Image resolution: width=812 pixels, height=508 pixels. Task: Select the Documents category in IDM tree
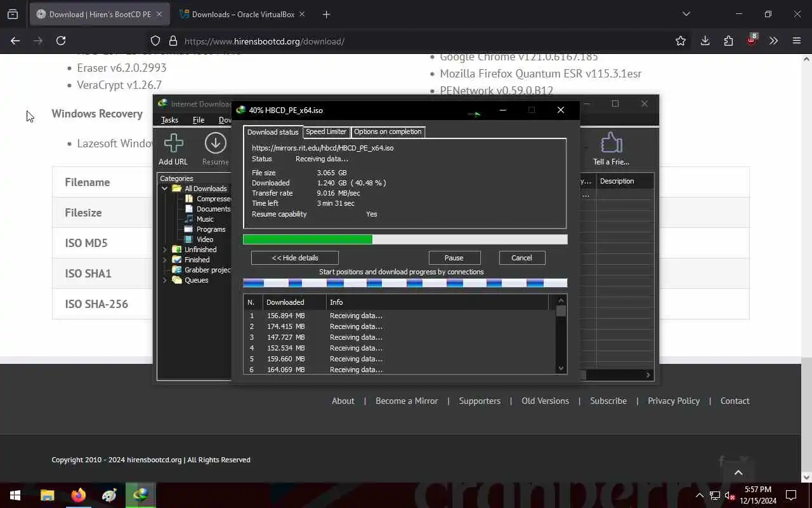pos(213,209)
